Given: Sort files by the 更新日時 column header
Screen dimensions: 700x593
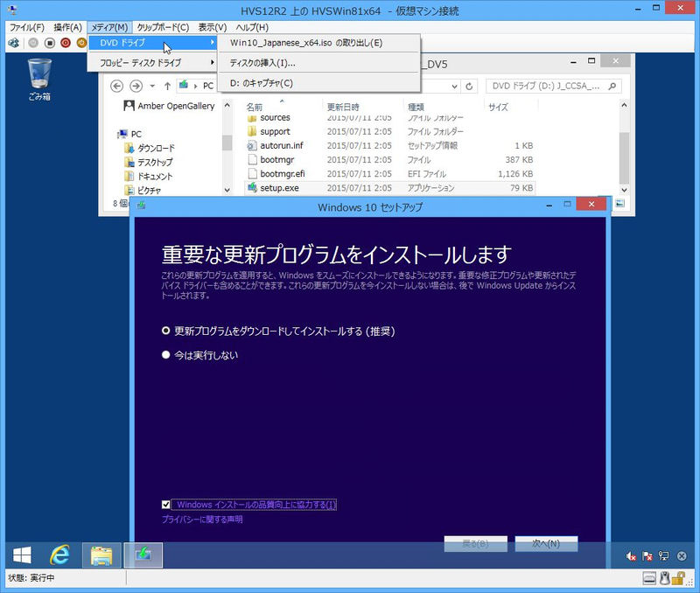Looking at the screenshot, I should point(343,107).
